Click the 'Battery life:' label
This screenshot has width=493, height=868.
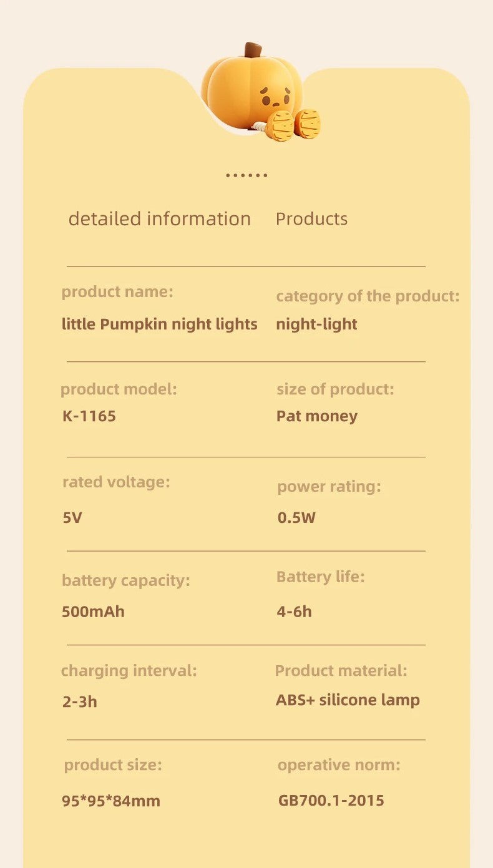(x=320, y=577)
